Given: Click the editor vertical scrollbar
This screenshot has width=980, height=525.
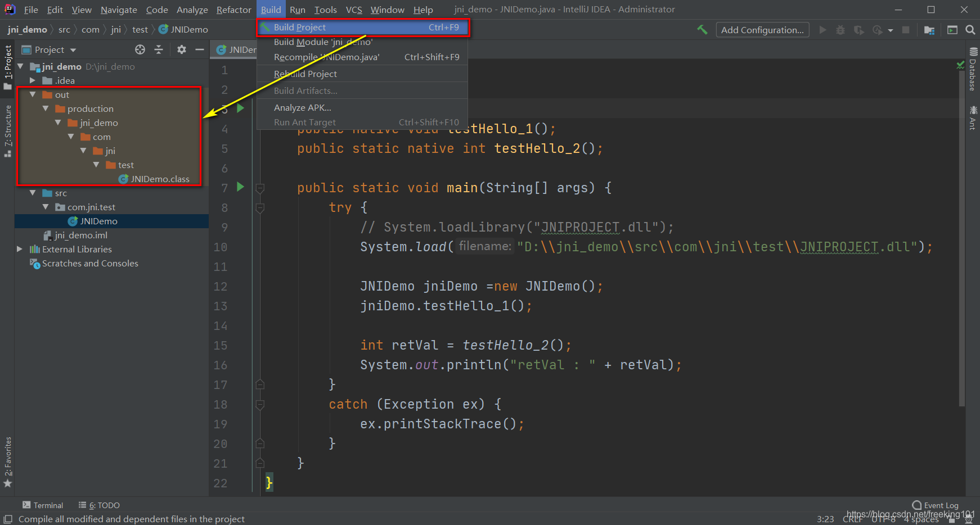Looking at the screenshot, I should pos(961,239).
